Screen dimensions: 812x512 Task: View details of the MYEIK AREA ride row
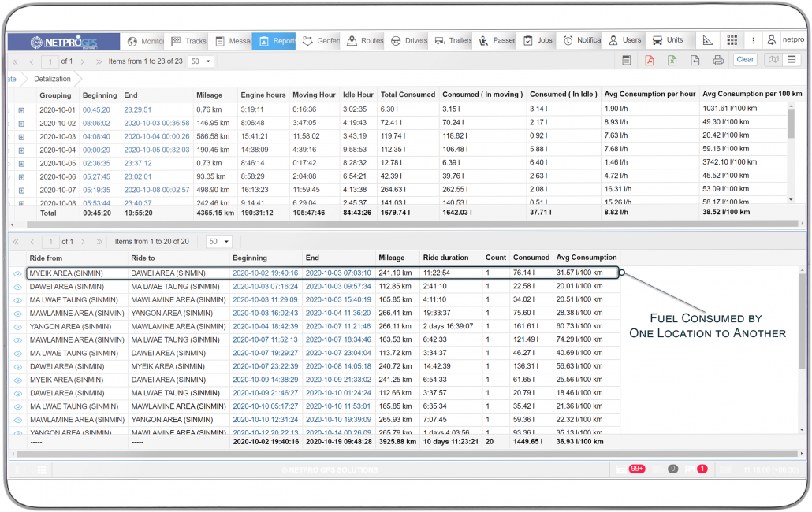point(17,273)
